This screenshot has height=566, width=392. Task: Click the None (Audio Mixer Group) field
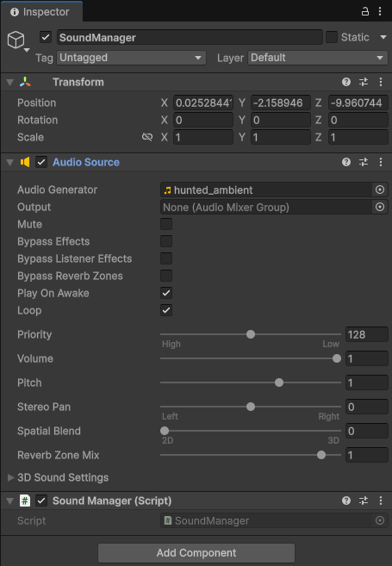tap(266, 208)
